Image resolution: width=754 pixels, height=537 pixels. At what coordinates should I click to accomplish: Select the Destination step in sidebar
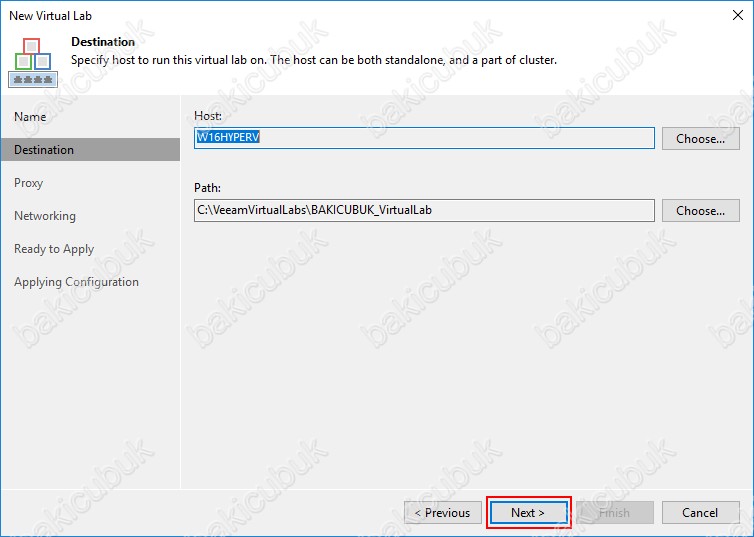point(44,150)
